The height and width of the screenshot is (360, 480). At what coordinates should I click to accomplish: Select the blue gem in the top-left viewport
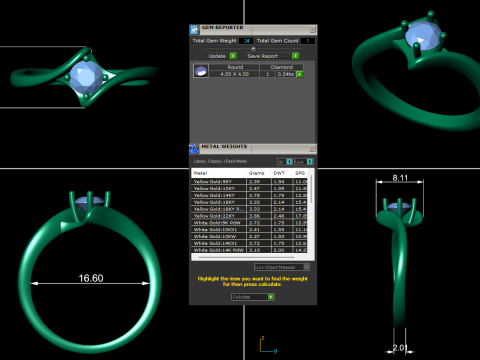(86, 77)
